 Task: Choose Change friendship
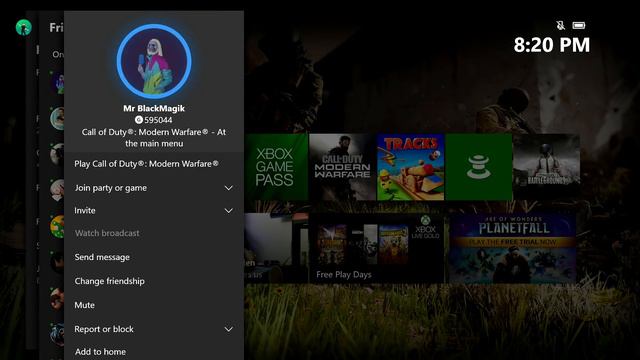tap(154, 281)
